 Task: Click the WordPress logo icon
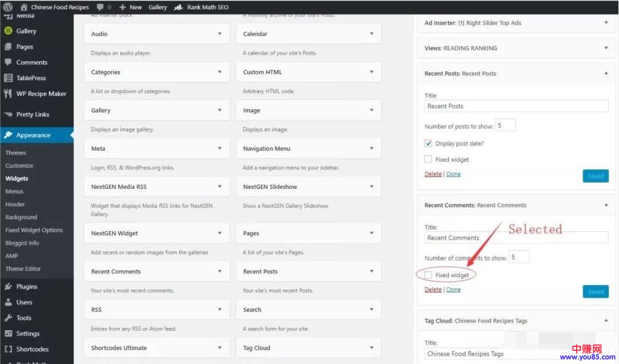[8, 7]
